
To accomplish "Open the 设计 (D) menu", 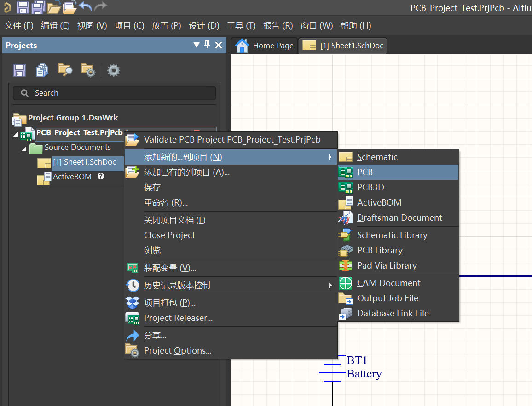I will (x=204, y=26).
